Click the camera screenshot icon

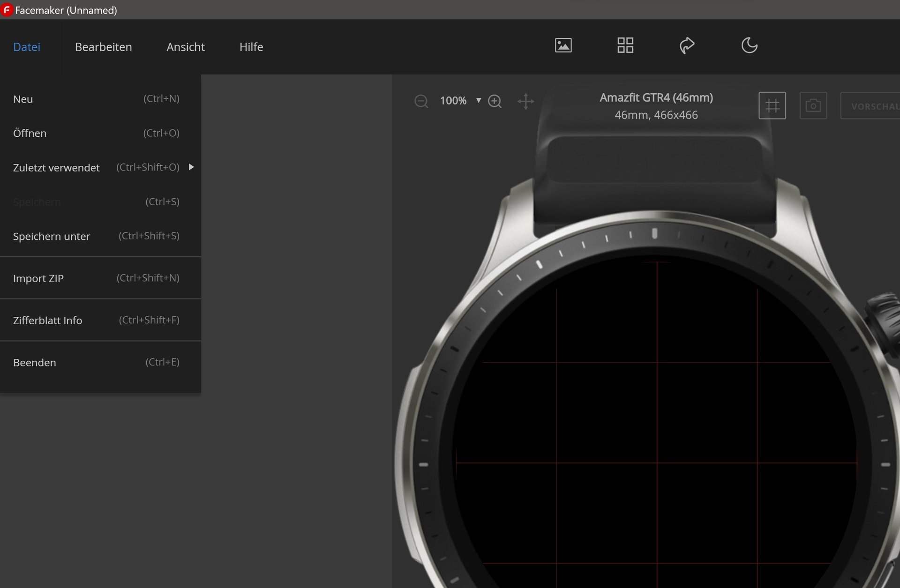pos(813,106)
